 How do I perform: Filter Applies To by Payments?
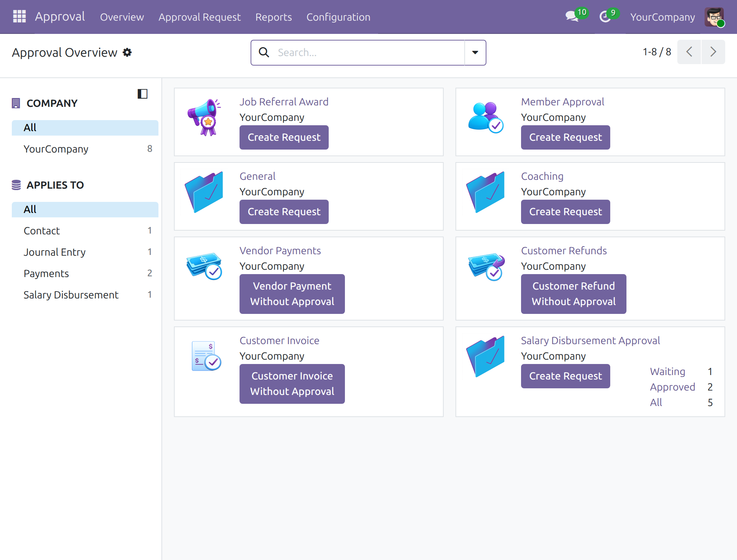coord(85,274)
